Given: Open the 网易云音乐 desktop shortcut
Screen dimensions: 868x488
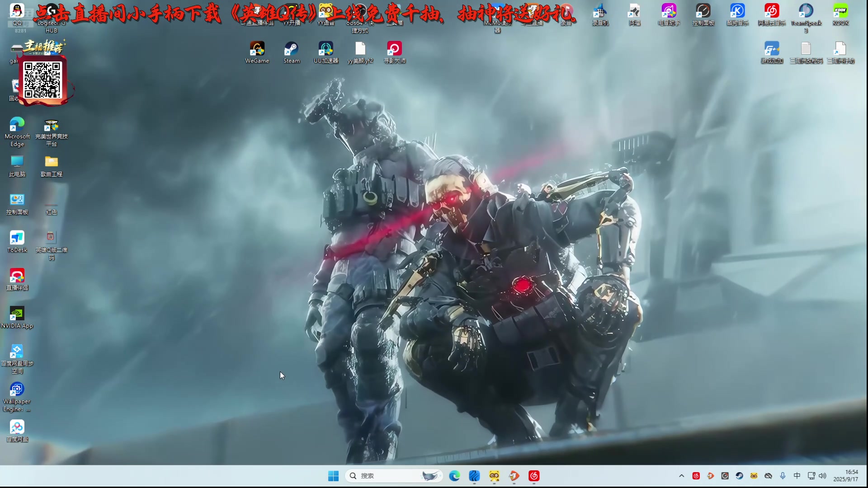Looking at the screenshot, I should pyautogui.click(x=772, y=15).
